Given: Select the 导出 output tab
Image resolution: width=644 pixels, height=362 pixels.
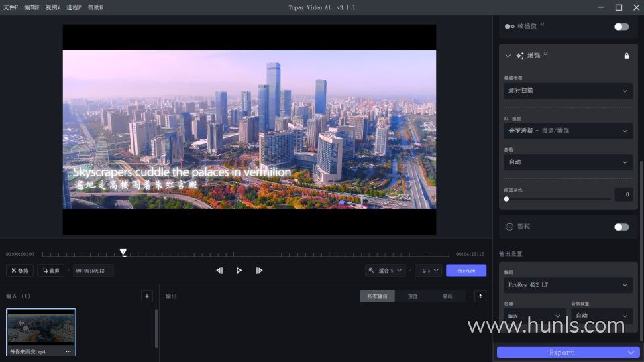Looking at the screenshot, I should tap(447, 296).
